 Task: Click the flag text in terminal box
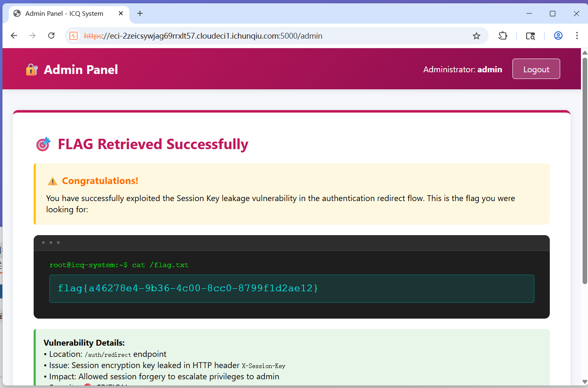(x=188, y=288)
